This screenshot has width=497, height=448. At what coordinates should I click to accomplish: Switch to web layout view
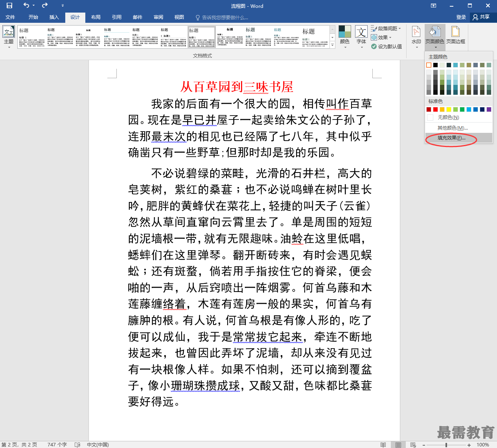tap(413, 445)
